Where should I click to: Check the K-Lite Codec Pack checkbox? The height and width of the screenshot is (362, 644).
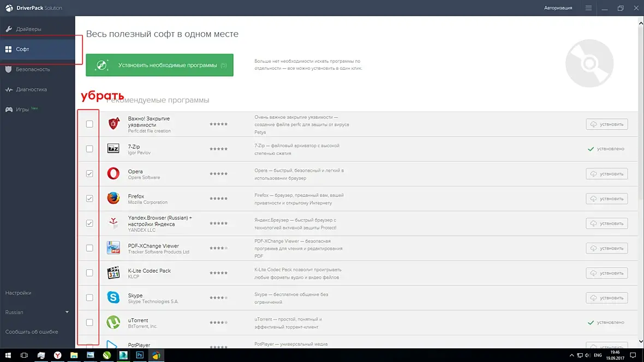click(90, 273)
